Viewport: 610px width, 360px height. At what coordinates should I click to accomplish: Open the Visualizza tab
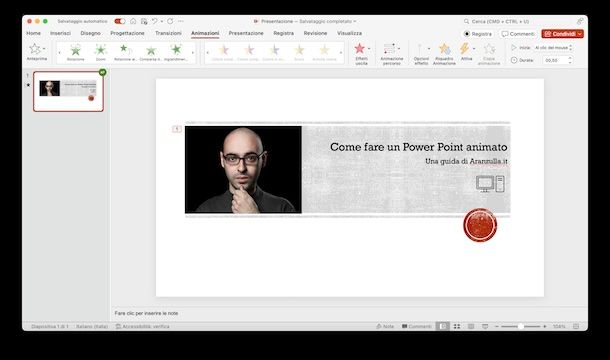coord(349,33)
